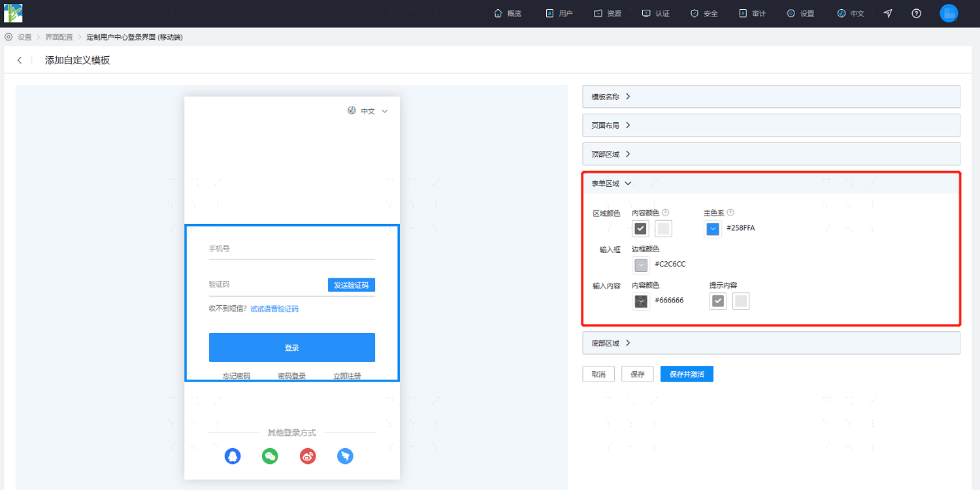Open help question mark icon
Viewport: 980px width, 490px height.
point(917,13)
